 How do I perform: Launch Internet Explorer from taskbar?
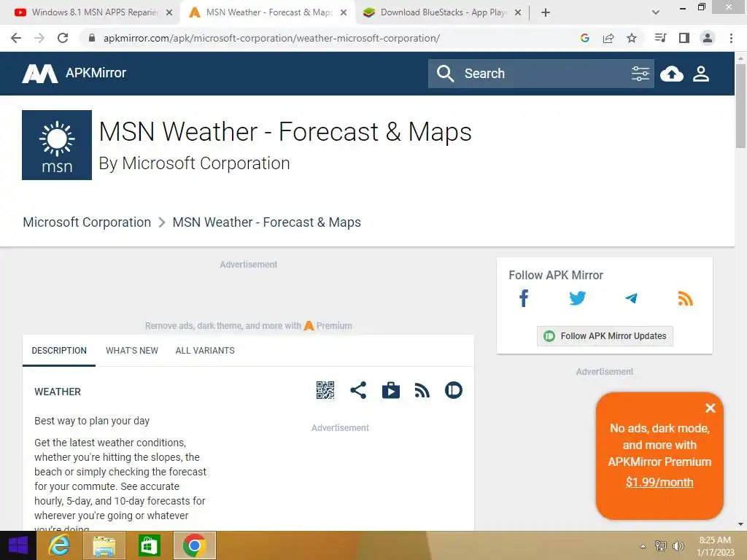click(59, 545)
